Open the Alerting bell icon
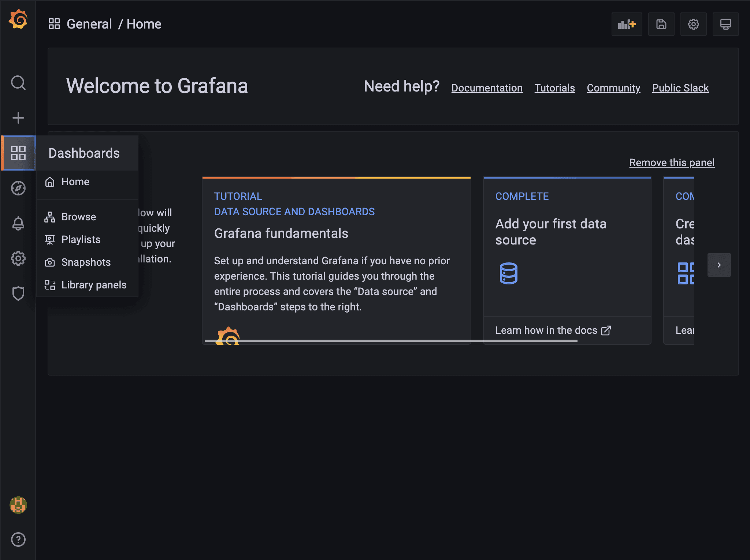Screen dimensions: 750x560 tap(18, 223)
